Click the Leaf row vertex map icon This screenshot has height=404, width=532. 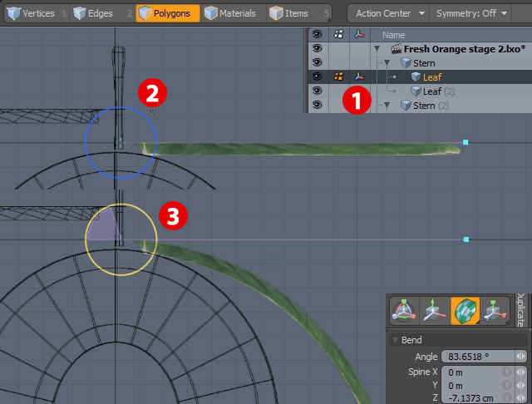click(x=338, y=76)
